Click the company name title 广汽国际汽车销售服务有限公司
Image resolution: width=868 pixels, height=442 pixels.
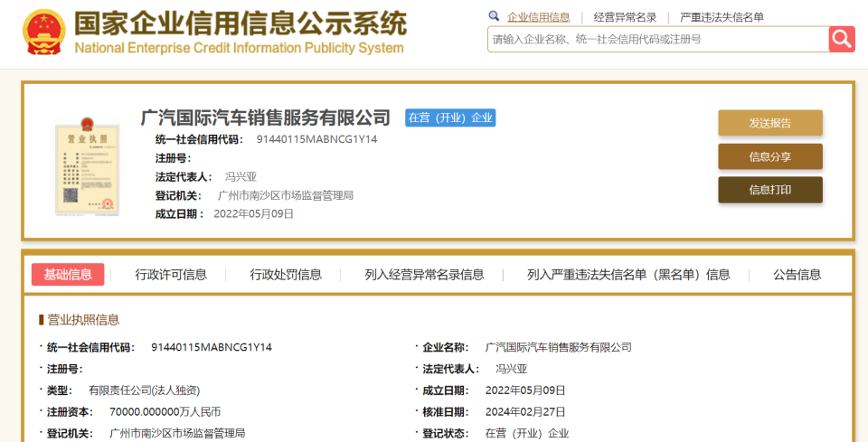pyautogui.click(x=266, y=118)
